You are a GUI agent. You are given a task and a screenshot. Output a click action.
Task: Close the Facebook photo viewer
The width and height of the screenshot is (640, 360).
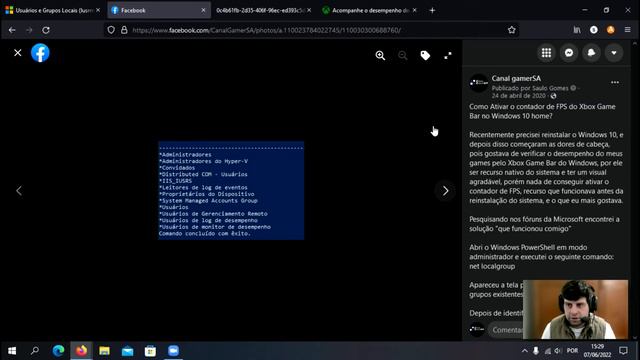[18, 53]
